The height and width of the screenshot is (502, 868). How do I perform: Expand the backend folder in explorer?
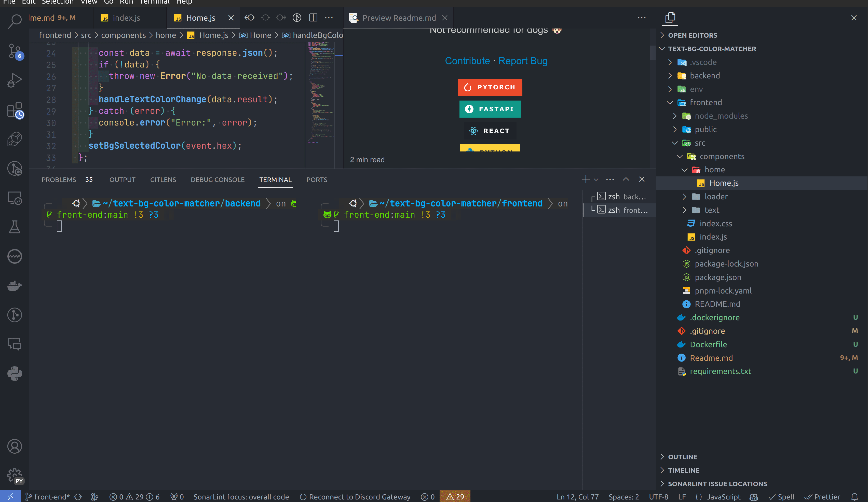coord(704,76)
